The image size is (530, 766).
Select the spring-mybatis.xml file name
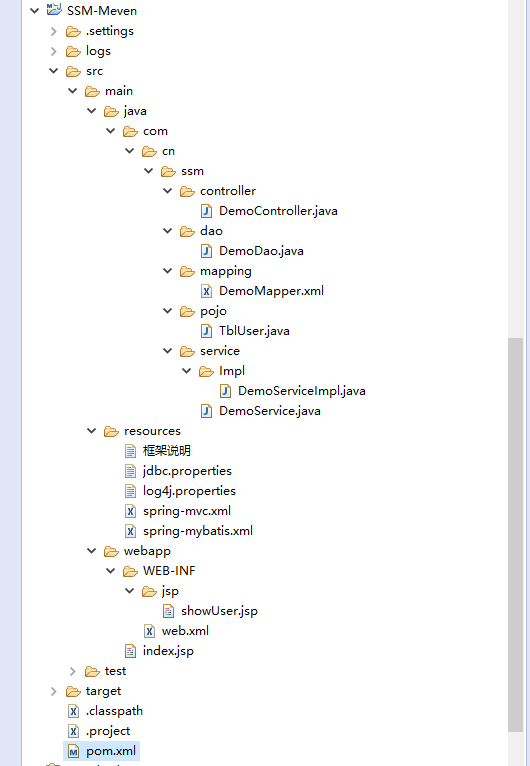coord(198,531)
